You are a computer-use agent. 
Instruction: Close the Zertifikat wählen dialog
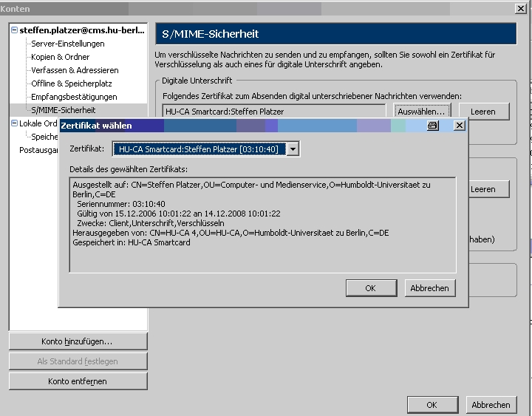click(x=459, y=126)
